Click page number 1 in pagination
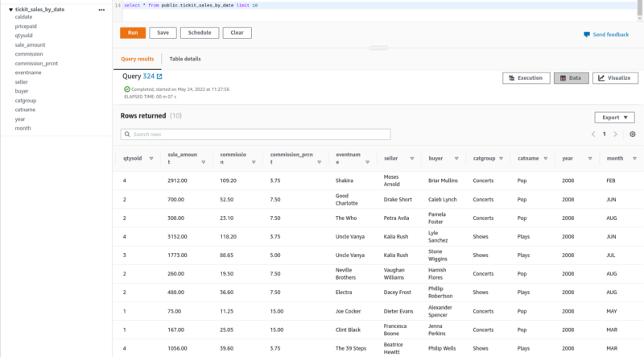Image resolution: width=644 pixels, height=357 pixels. pos(605,134)
